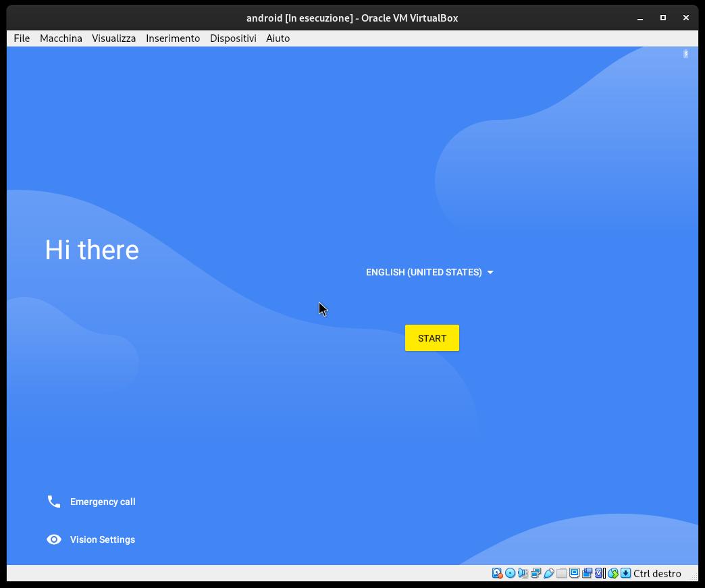Click the display settings status icon
Viewport: 705px width, 588px height.
(574, 573)
